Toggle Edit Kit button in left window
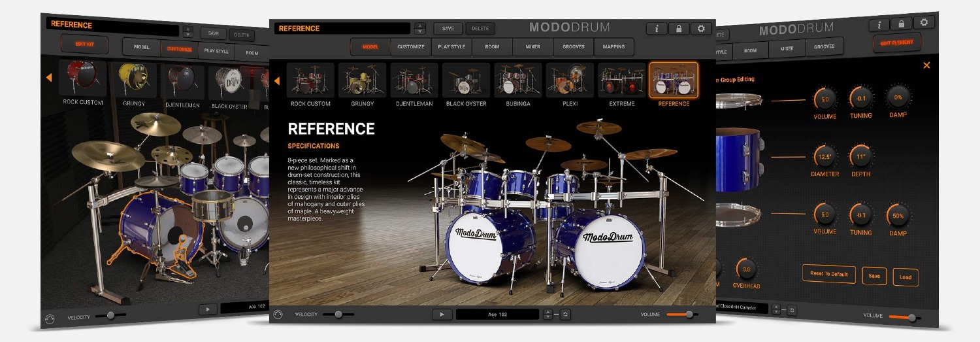The width and height of the screenshot is (980, 342). tap(84, 44)
